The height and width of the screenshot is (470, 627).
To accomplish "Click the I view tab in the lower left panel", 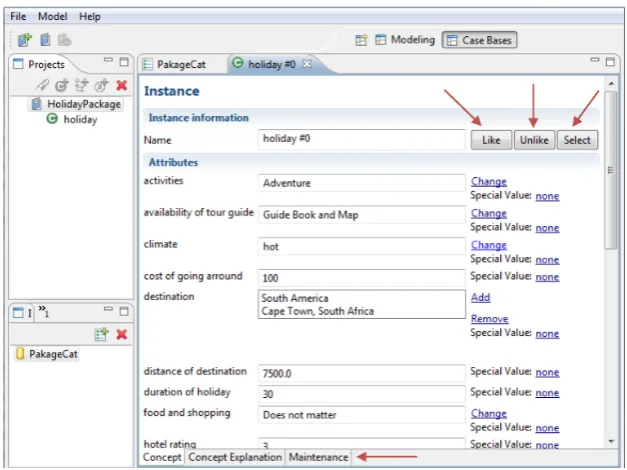I will point(23,312).
